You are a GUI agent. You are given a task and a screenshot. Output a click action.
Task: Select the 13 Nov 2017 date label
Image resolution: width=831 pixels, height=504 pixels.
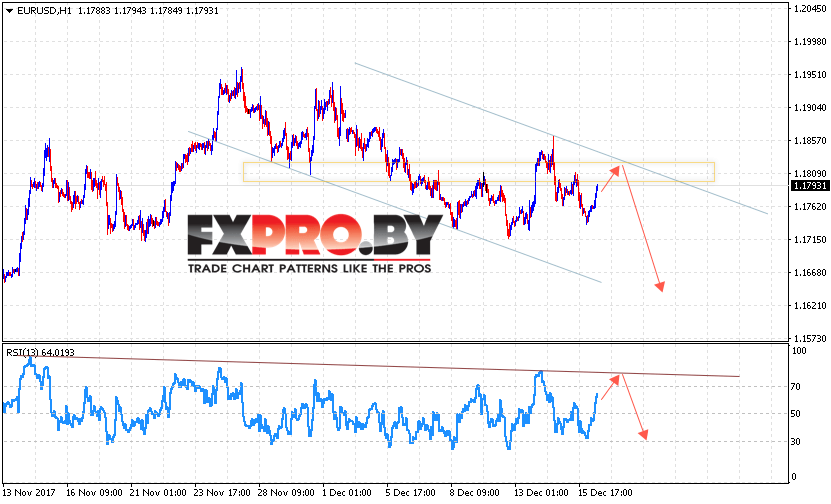29,493
